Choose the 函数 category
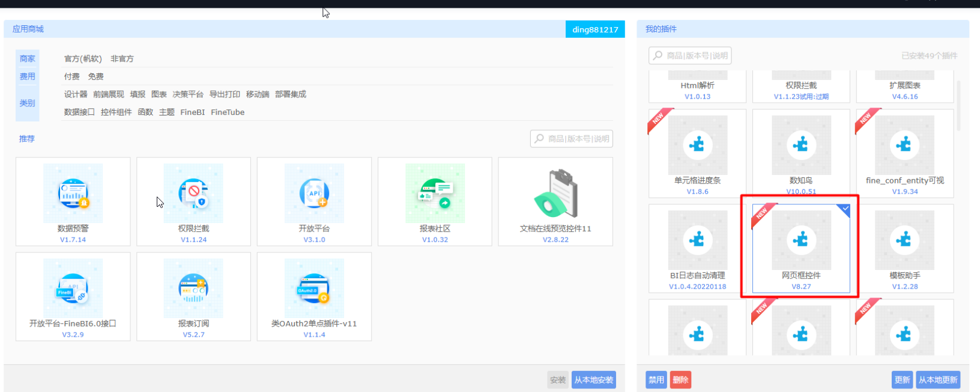 [145, 112]
